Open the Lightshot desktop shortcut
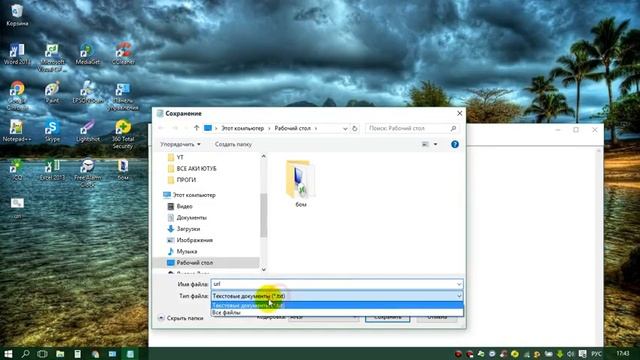640x360 pixels. pos(87,131)
